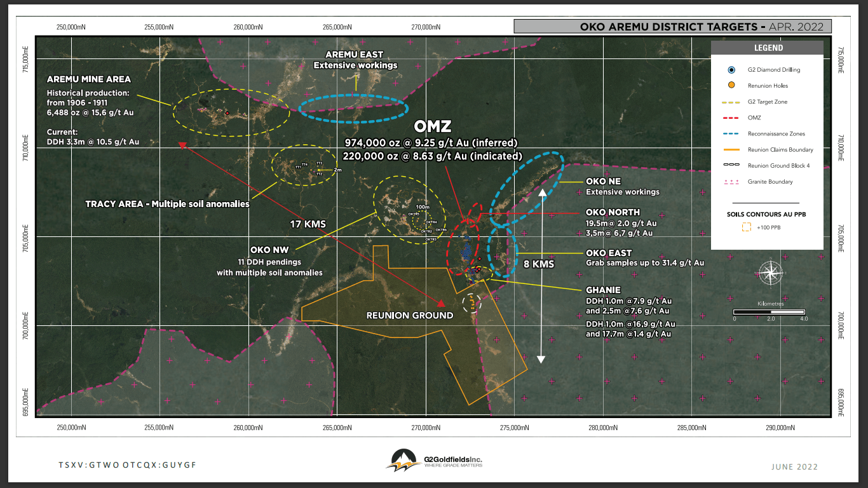Select the 974,000 oz inferred resource line
The image size is (868, 488).
(431, 142)
